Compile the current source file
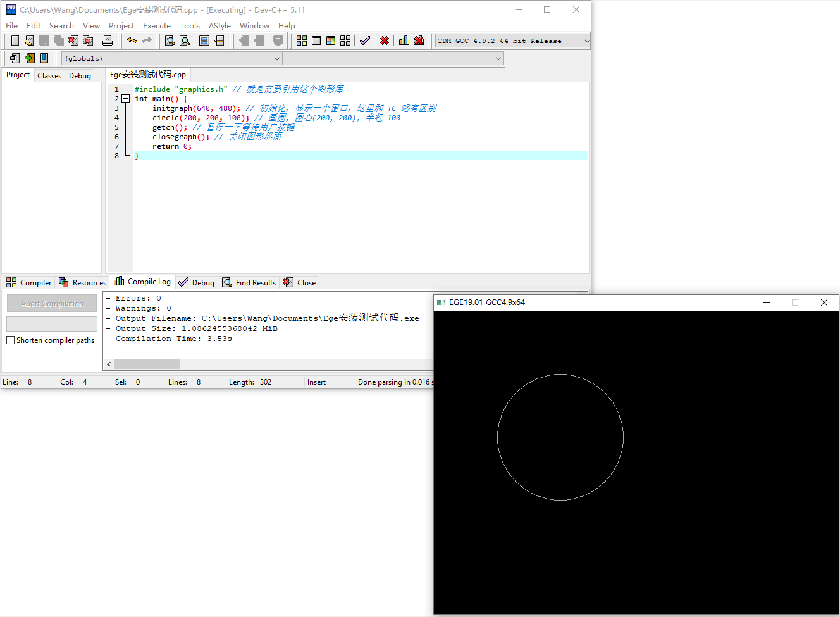 click(301, 40)
